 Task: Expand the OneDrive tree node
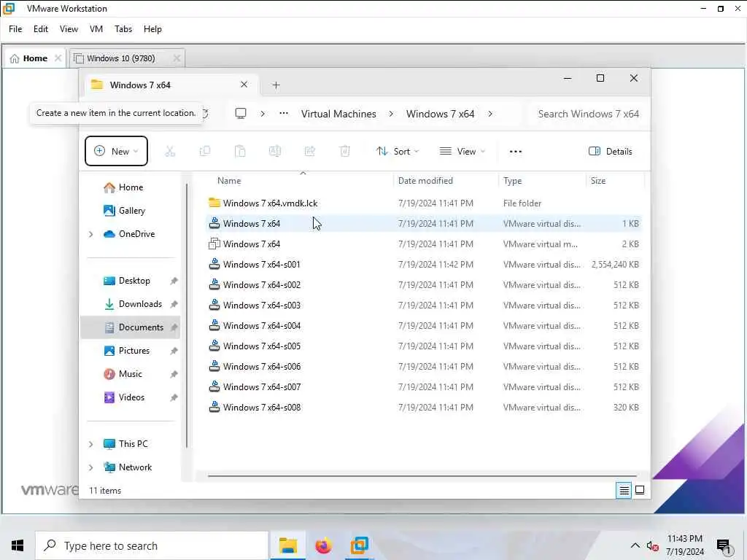90,234
